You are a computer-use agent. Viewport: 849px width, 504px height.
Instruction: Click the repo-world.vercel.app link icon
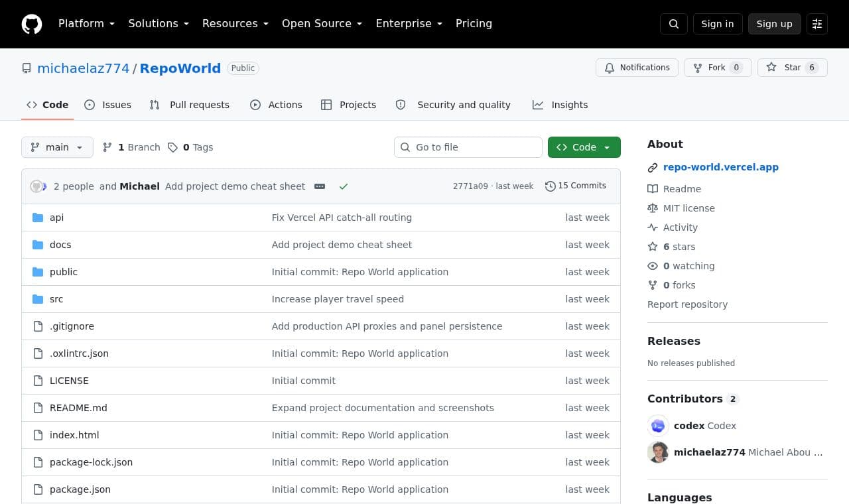pyautogui.click(x=653, y=168)
